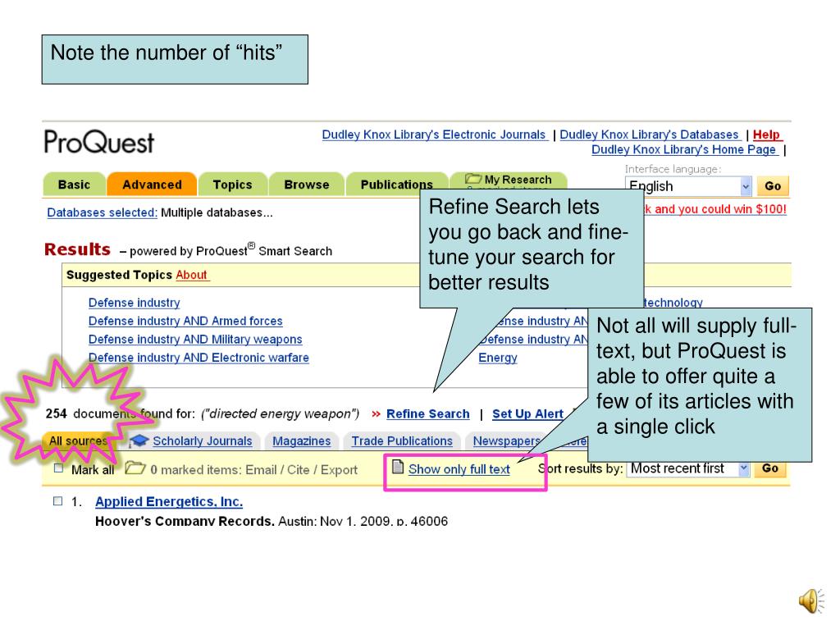Open Dudley Knox Library's Databases link

pos(650,135)
